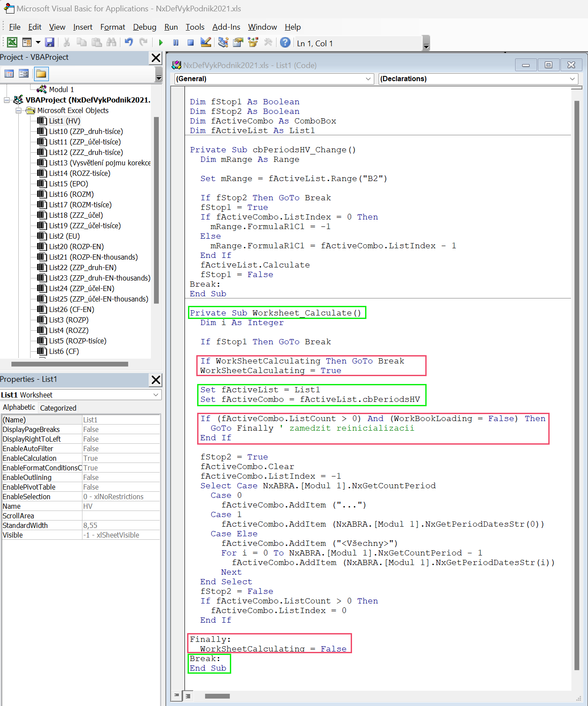
Task: Click the code window horizontal scrollbar thumb
Action: (x=217, y=696)
